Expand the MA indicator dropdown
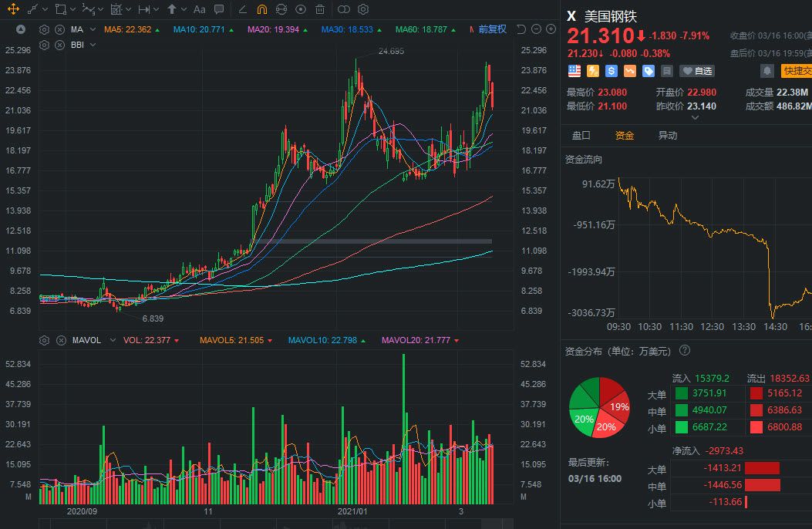This screenshot has width=812, height=529. click(x=93, y=29)
